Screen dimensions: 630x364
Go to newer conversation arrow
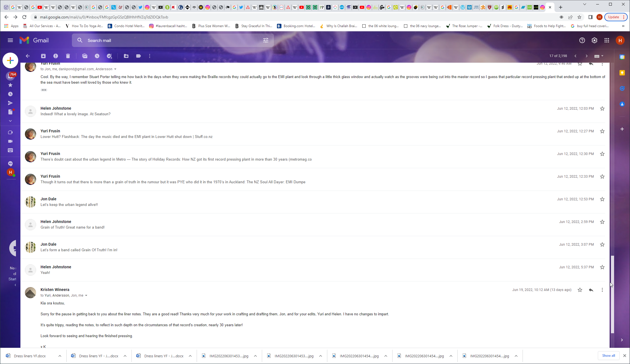(575, 56)
